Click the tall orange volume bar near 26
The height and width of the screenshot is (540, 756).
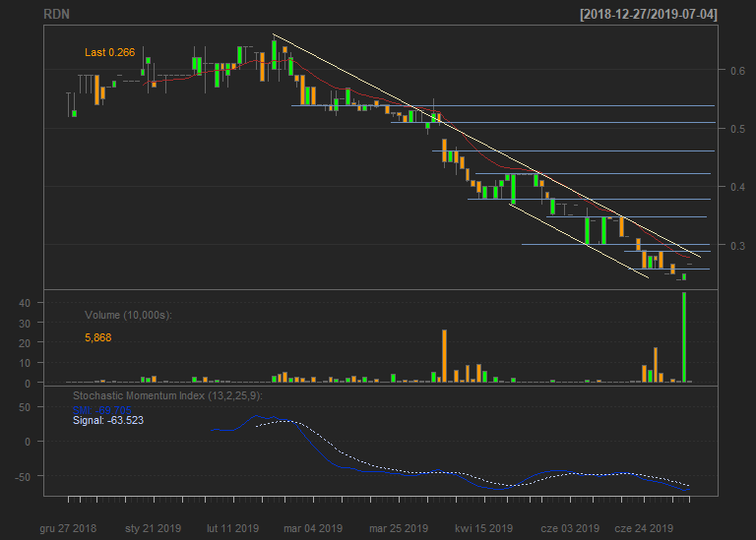click(445, 356)
